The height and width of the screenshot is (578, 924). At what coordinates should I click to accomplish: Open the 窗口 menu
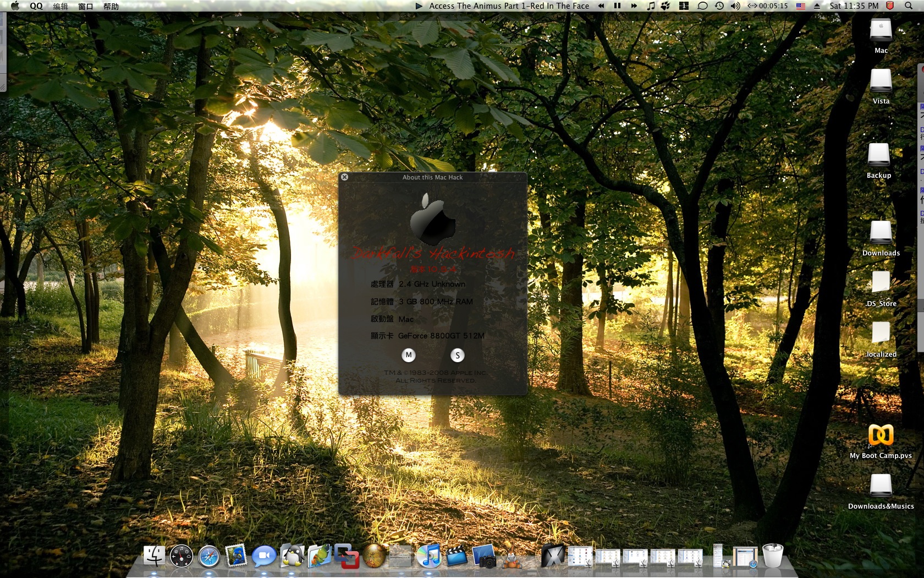click(x=86, y=6)
